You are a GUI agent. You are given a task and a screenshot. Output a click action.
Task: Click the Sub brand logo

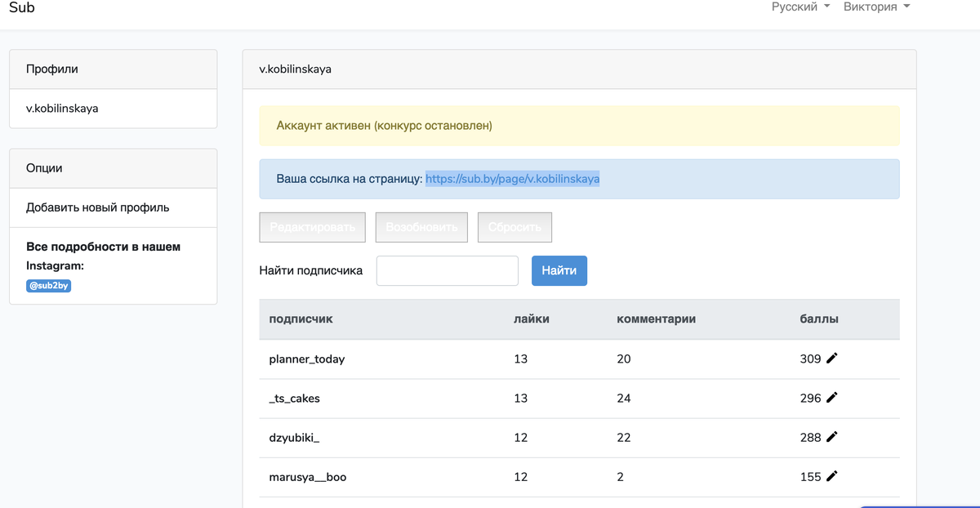coord(22,8)
